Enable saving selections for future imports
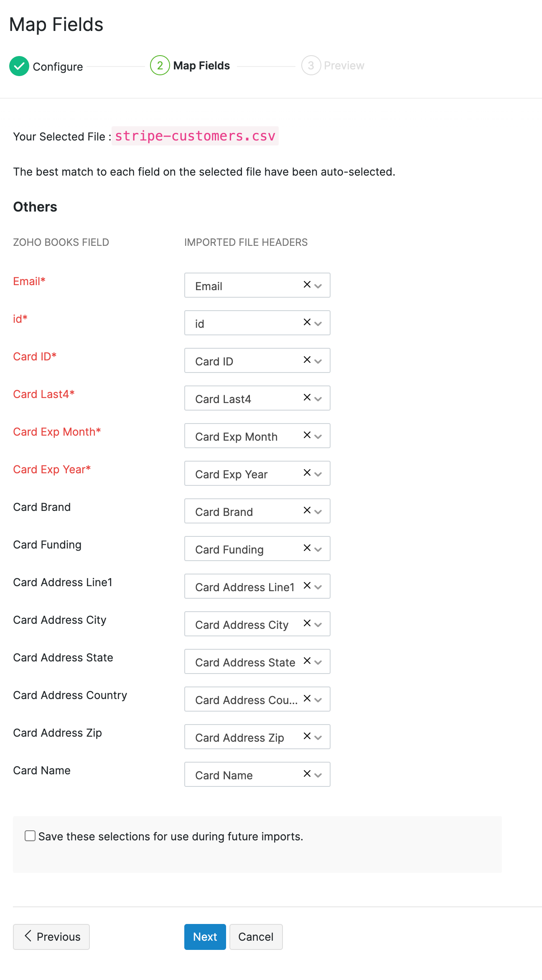The image size is (542, 980). pyautogui.click(x=30, y=836)
